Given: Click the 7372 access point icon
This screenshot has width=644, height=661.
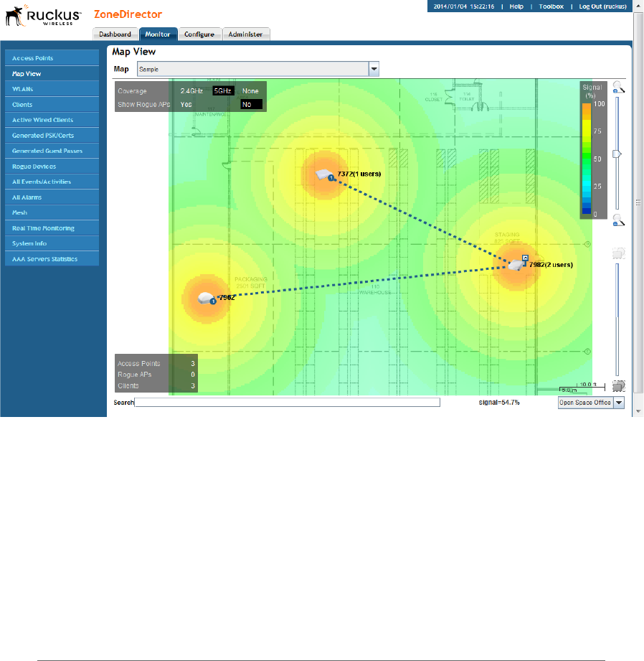Looking at the screenshot, I should pos(324,174).
